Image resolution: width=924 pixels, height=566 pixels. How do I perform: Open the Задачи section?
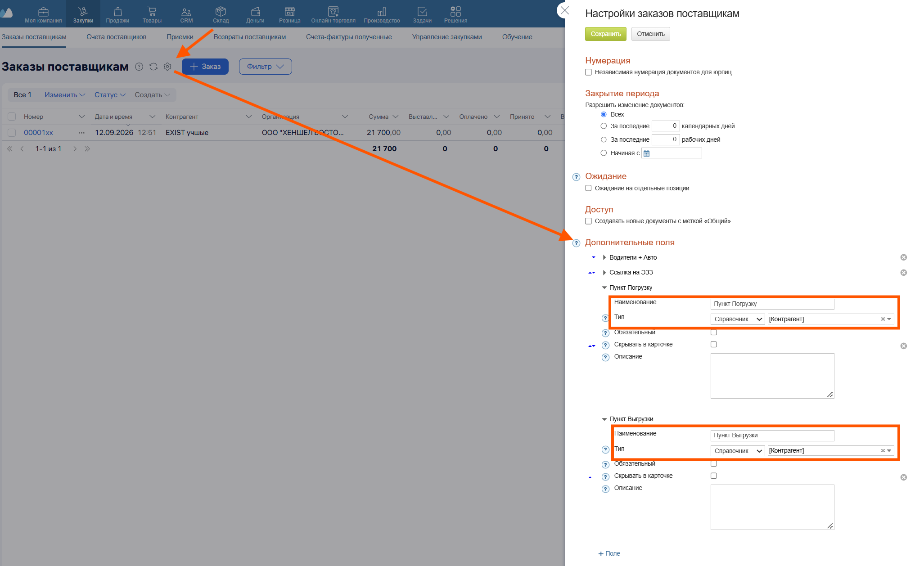(422, 14)
